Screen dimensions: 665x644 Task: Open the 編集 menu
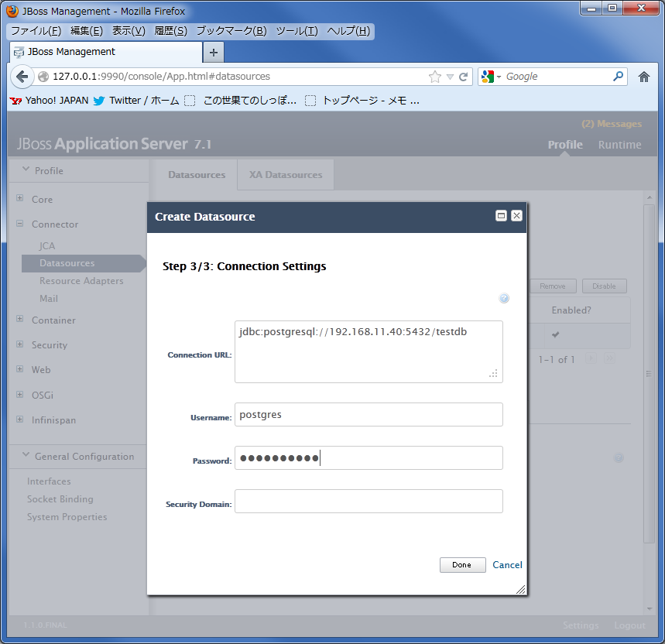pos(87,31)
